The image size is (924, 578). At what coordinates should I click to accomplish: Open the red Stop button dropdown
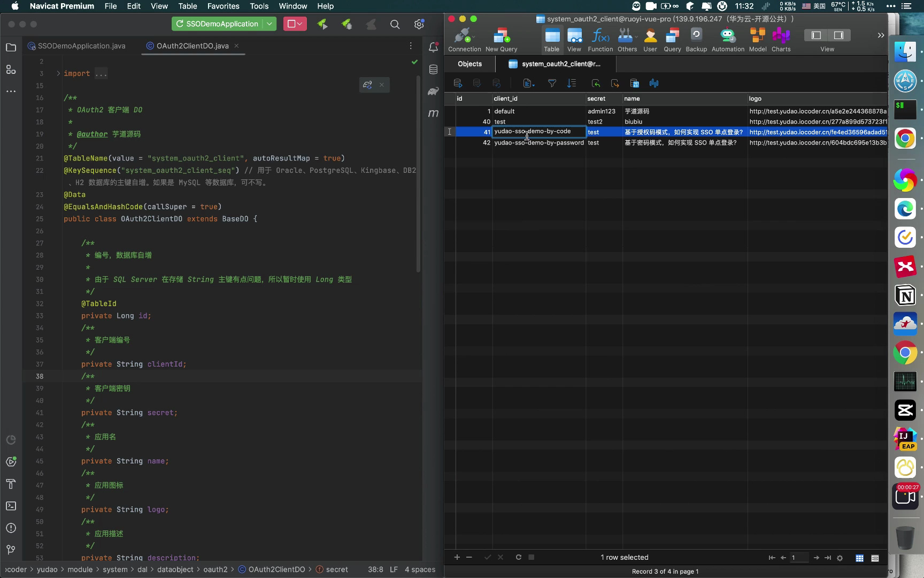click(295, 24)
